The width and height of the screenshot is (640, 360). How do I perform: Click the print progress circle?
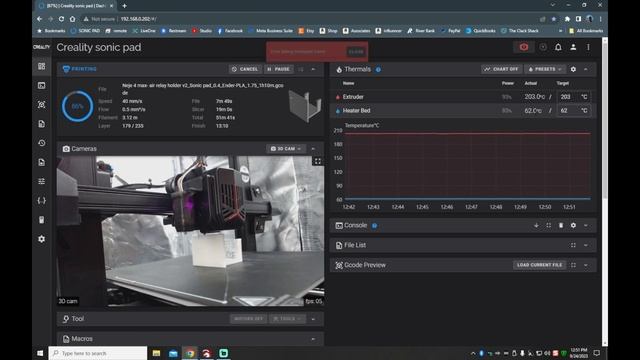point(78,106)
